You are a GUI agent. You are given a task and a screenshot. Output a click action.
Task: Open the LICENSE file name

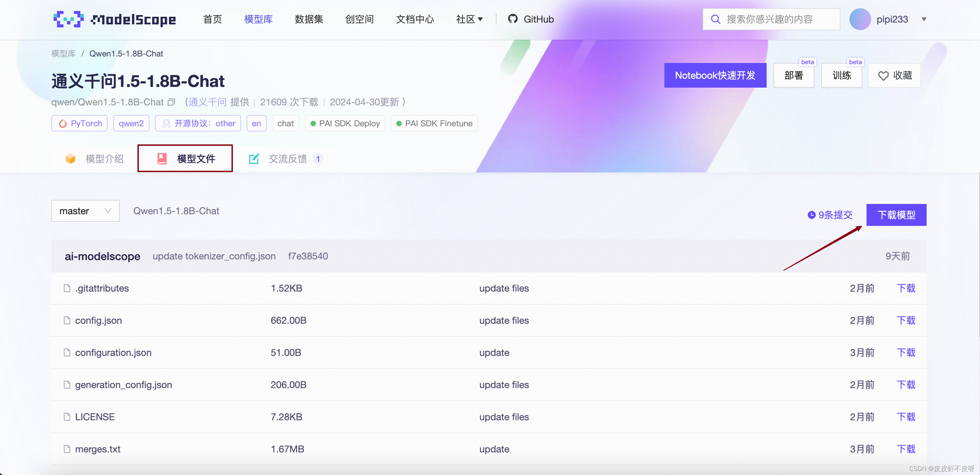[95, 417]
